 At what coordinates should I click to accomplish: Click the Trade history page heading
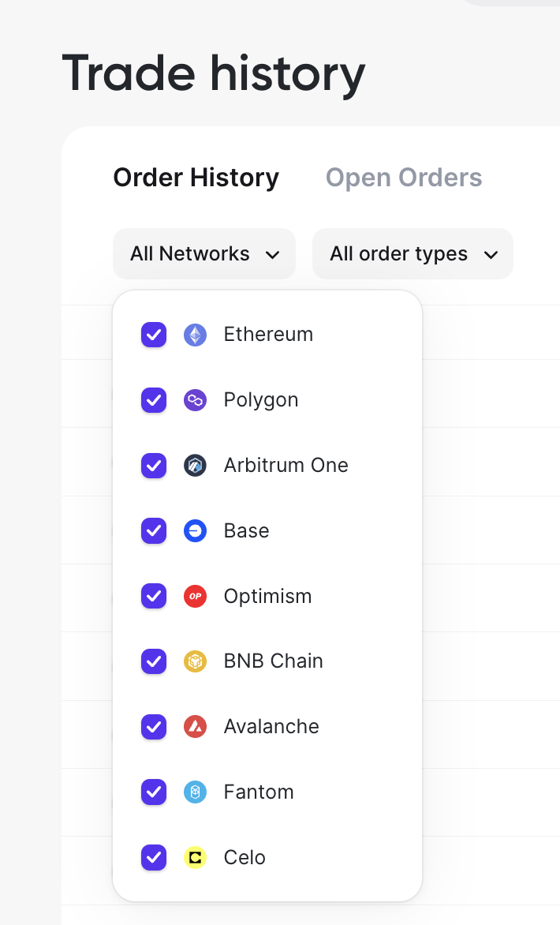[x=214, y=73]
